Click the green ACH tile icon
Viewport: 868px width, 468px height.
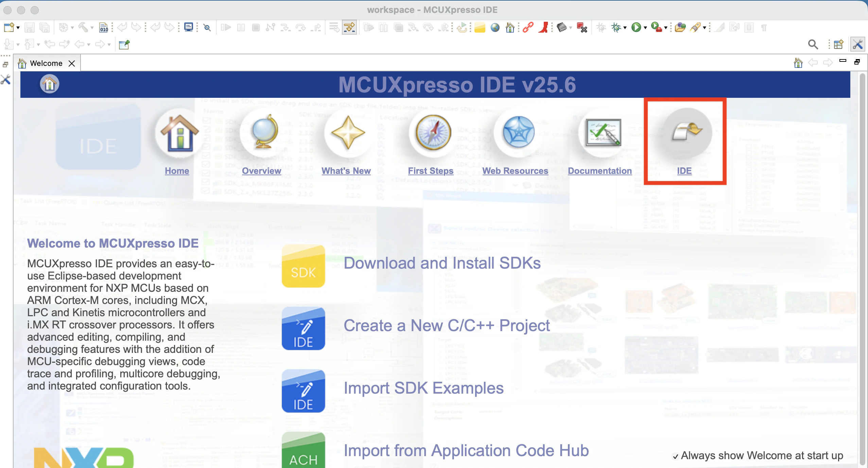click(x=303, y=450)
